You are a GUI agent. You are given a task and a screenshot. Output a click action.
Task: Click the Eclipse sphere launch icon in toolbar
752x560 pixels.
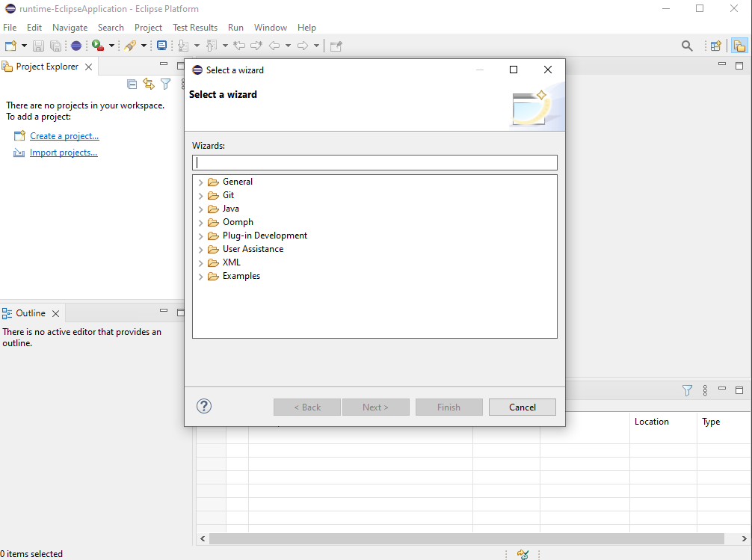pos(75,46)
